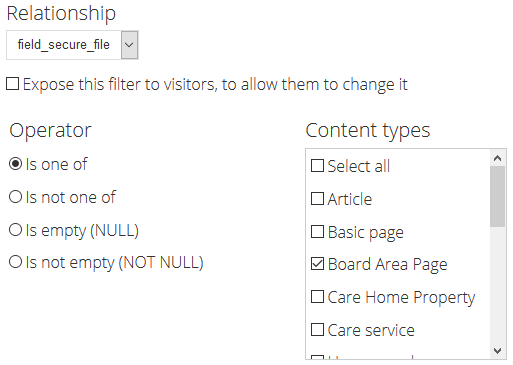Choose Is not empty (NOT NULL) option
513x365 pixels.
click(15, 262)
